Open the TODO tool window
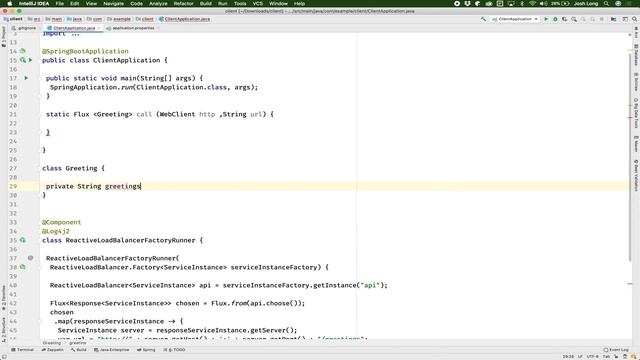 coord(174,350)
